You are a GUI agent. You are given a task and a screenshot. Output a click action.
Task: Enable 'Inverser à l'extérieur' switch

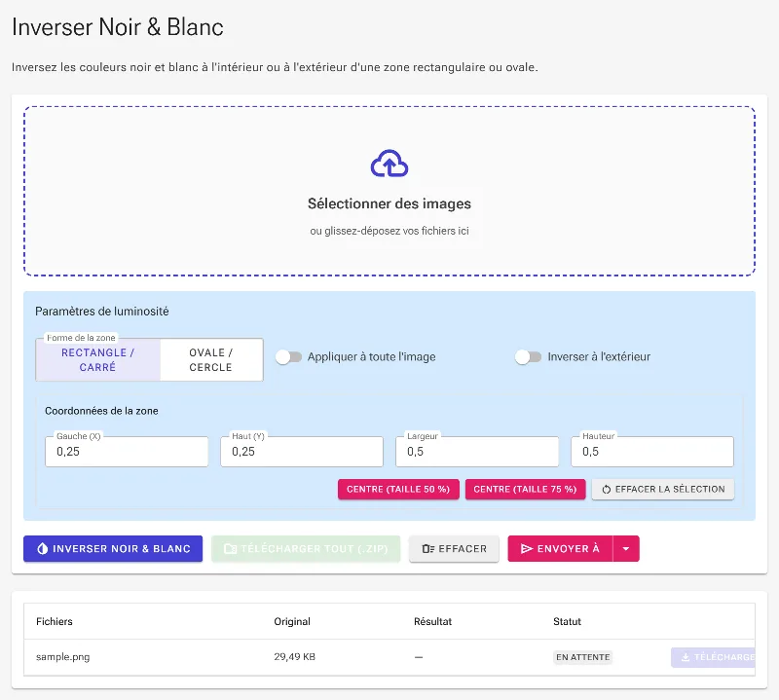pyautogui.click(x=528, y=356)
